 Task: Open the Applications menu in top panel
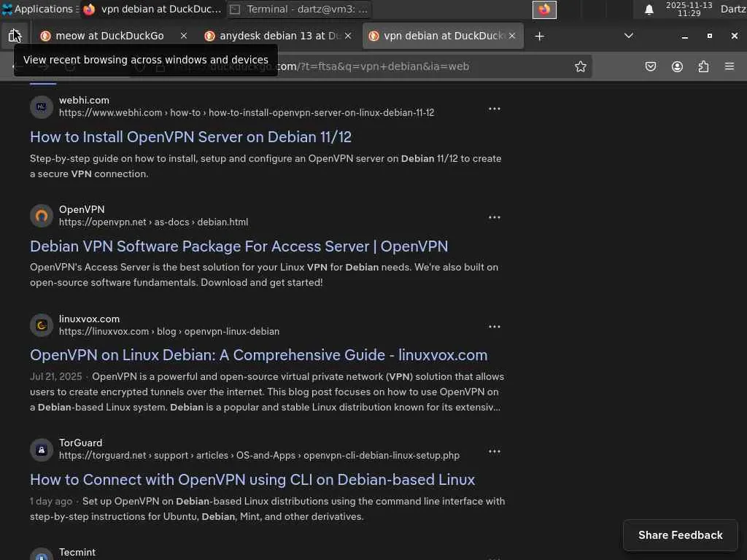(x=39, y=9)
